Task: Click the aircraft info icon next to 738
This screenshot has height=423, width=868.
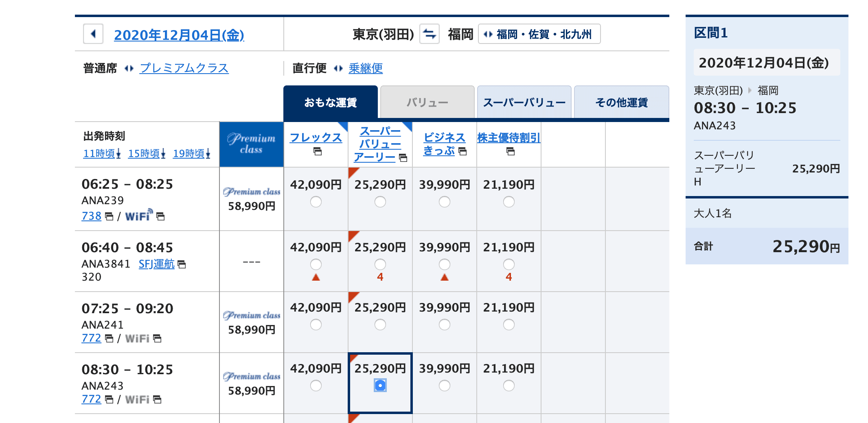Action: tap(108, 216)
